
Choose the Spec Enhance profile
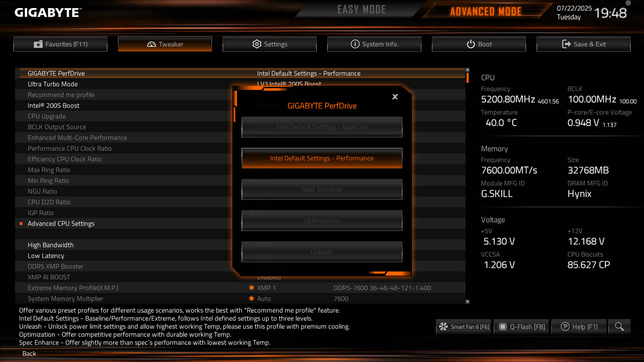point(322,189)
